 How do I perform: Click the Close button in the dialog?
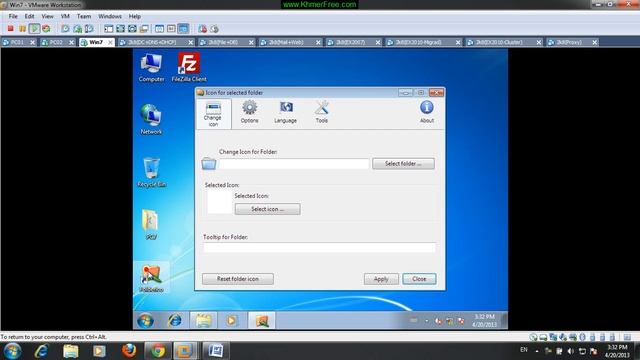(419, 279)
